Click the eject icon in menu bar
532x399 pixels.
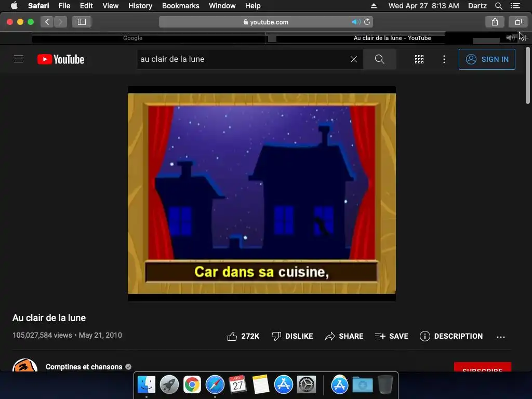tap(374, 6)
